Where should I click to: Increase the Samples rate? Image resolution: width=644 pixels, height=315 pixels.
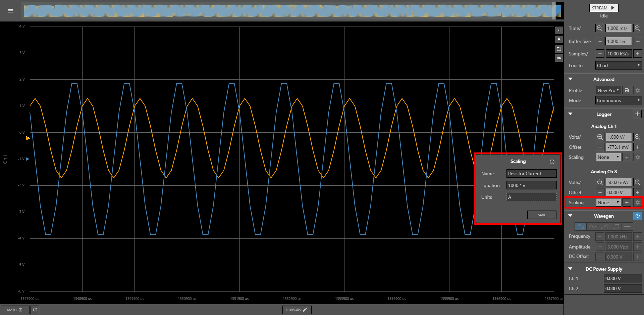click(638, 54)
